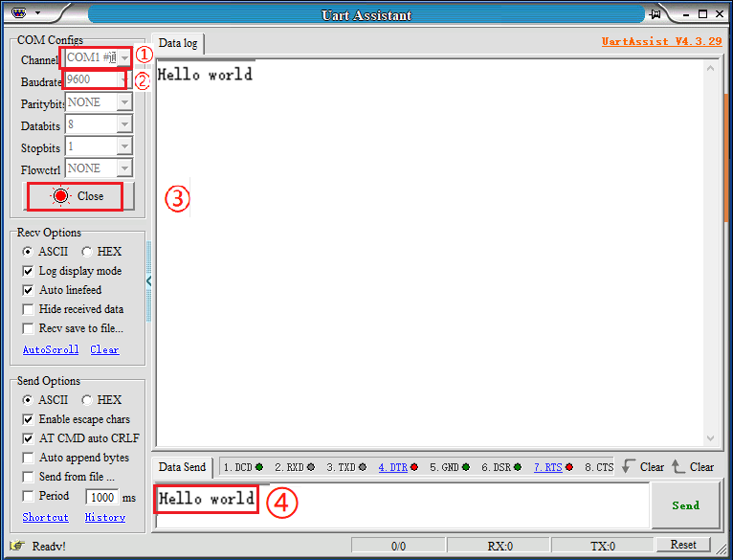The image size is (733, 560).
Task: Click the 0/0 status bar field
Action: tap(398, 546)
